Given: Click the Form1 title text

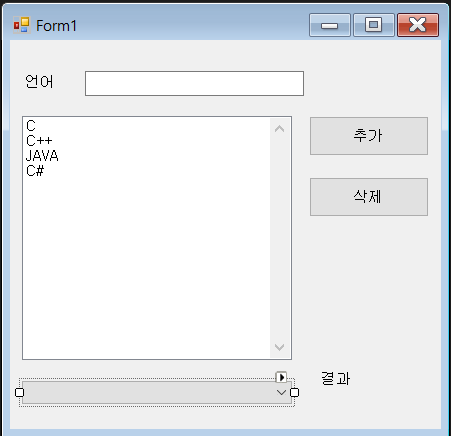Looking at the screenshot, I should [56, 26].
